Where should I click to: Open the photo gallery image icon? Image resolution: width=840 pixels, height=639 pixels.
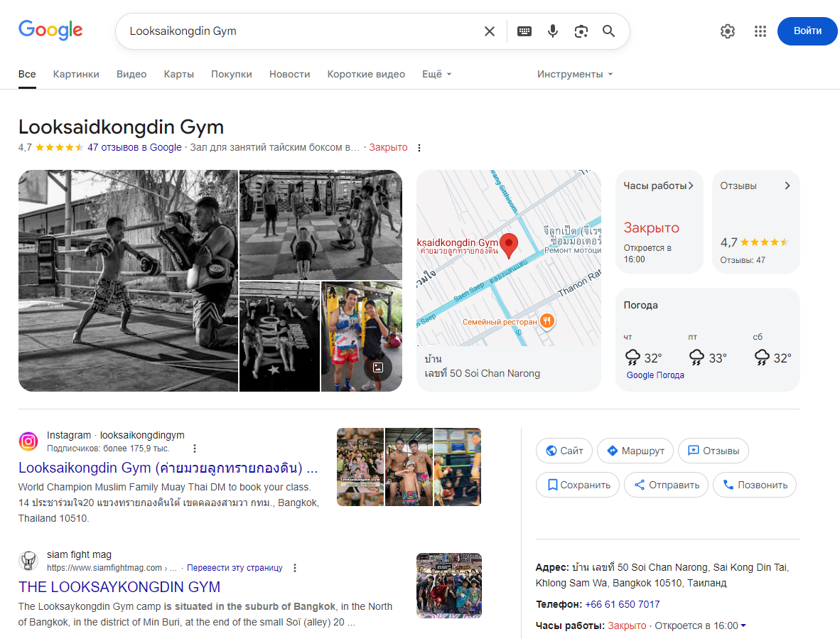pos(377,367)
